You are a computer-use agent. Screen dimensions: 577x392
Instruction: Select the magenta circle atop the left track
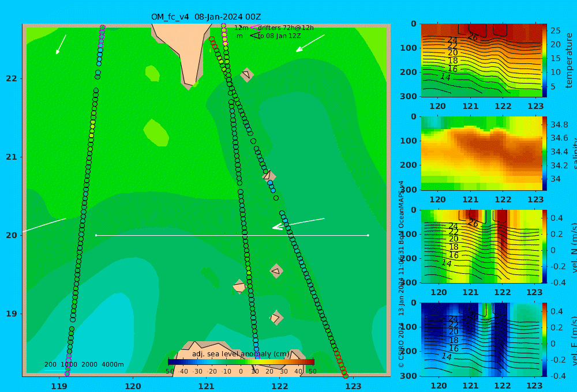(x=103, y=28)
